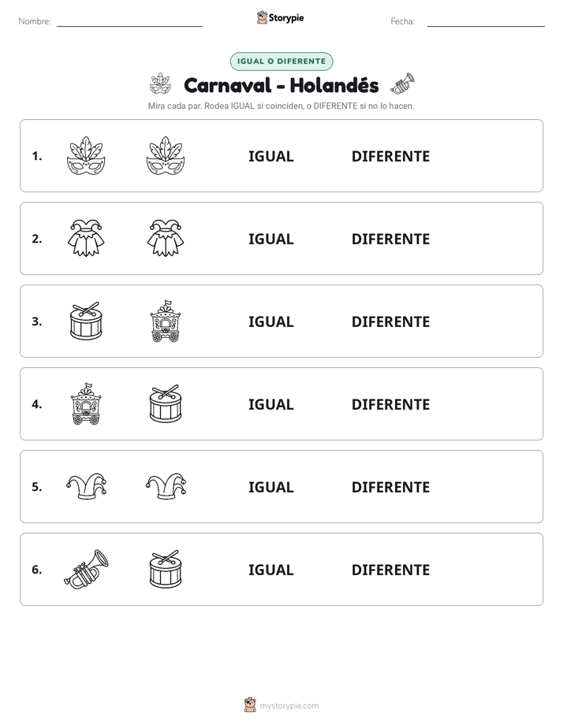Mark DIFERENTE in row 6
This screenshot has height=728, width=563.
click(x=390, y=570)
